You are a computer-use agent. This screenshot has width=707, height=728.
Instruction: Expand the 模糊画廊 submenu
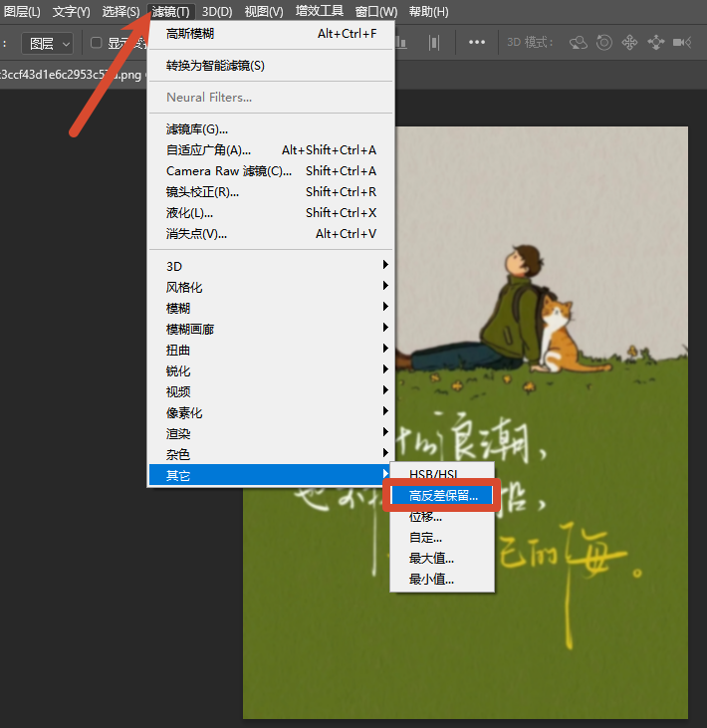coord(271,329)
